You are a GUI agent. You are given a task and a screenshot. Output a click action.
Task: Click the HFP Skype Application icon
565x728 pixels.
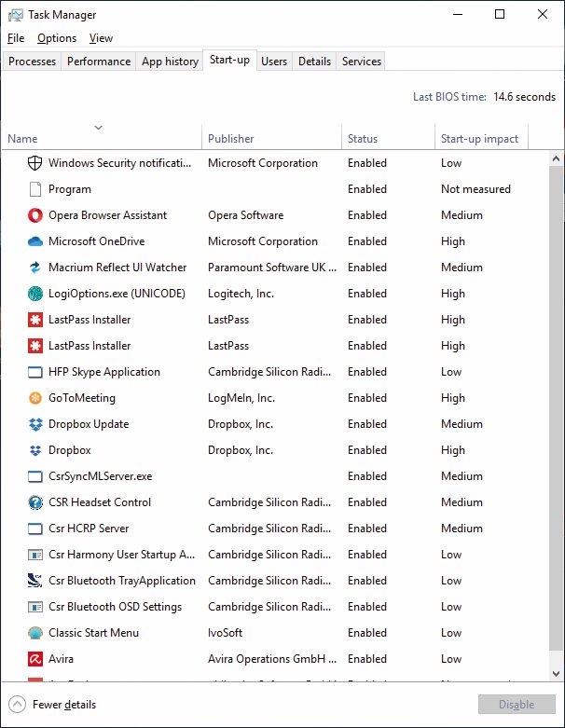tap(34, 372)
